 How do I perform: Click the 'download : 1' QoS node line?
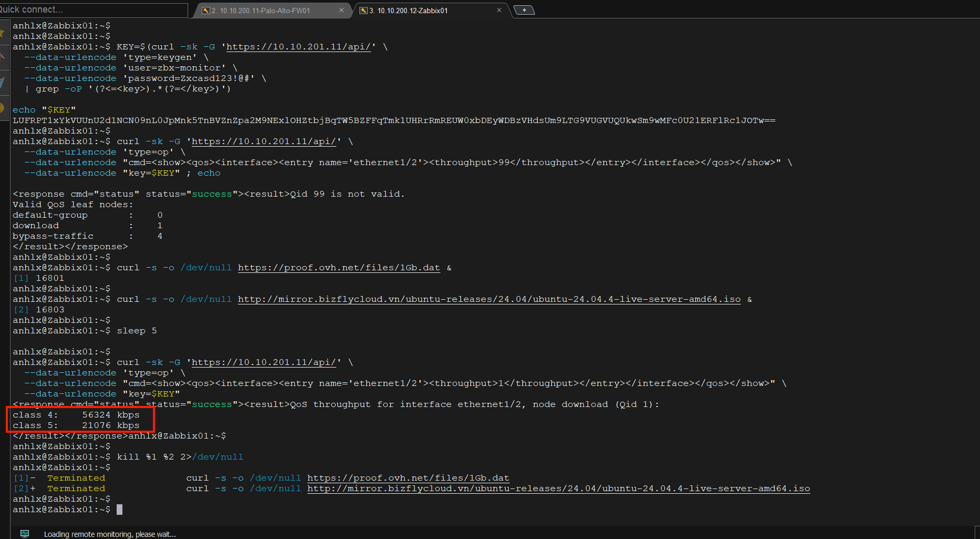tap(88, 226)
